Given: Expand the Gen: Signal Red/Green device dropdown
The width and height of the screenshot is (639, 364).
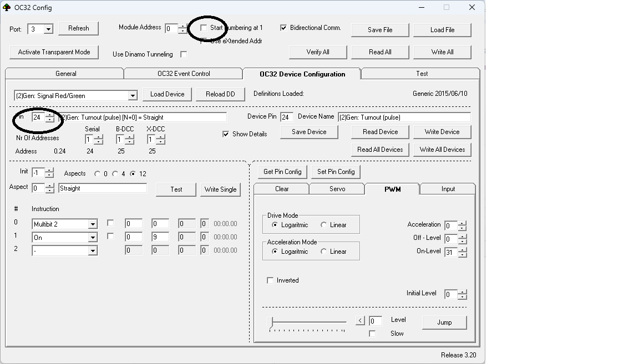Looking at the screenshot, I should [132, 96].
